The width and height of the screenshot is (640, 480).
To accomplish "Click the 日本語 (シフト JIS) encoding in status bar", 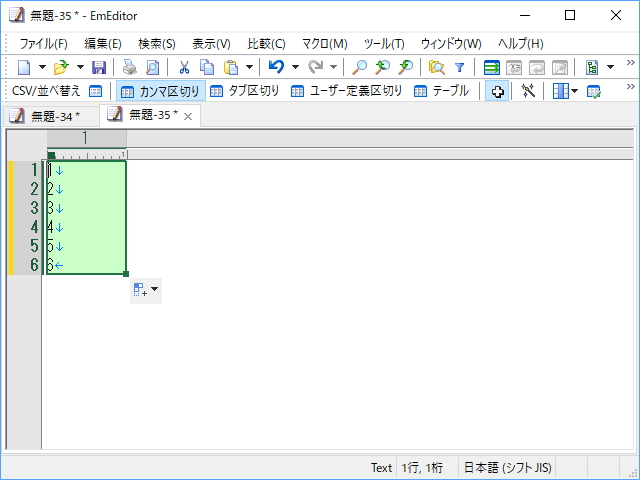I will [507, 468].
